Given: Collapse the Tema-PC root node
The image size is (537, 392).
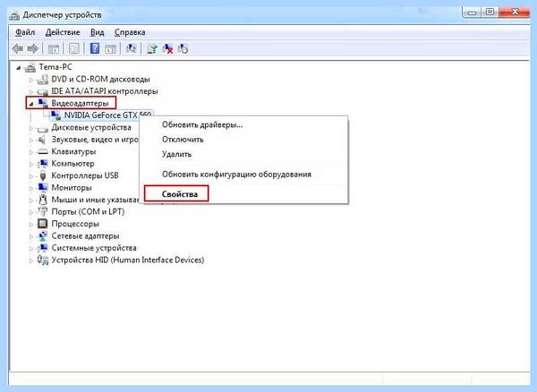Looking at the screenshot, I should [x=19, y=68].
